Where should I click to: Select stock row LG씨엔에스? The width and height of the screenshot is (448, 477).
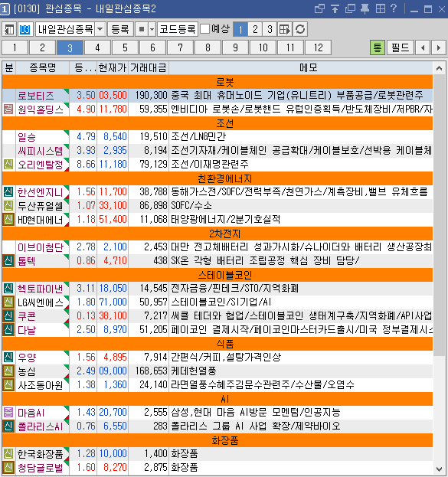click(217, 302)
